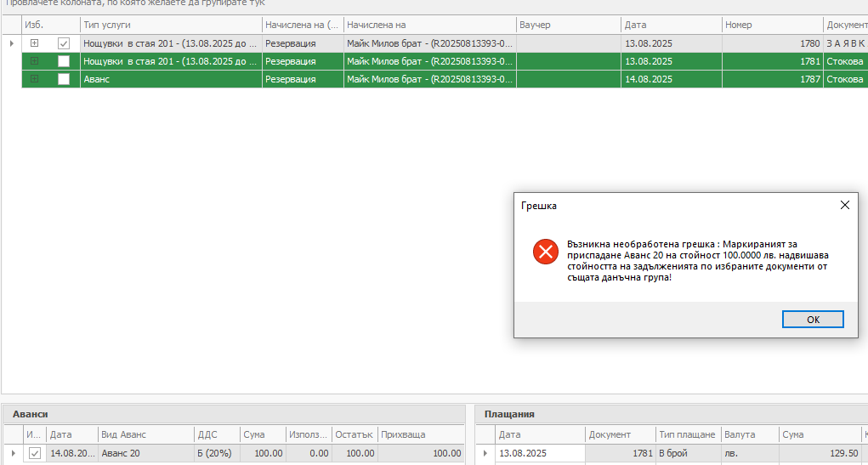
Task: Click the Ваучер column header
Action: pyautogui.click(x=567, y=25)
